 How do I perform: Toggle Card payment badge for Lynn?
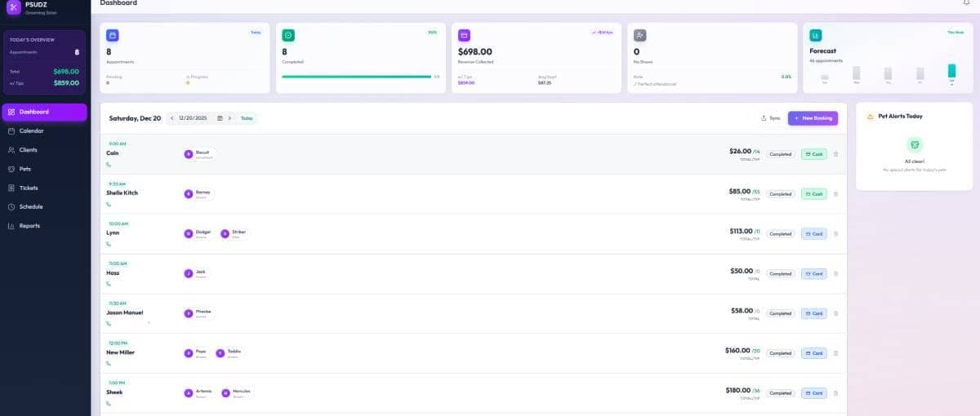813,234
